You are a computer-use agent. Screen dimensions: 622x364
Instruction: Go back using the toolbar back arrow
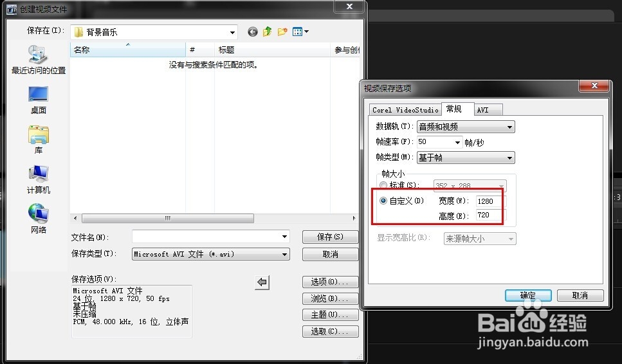(253, 32)
